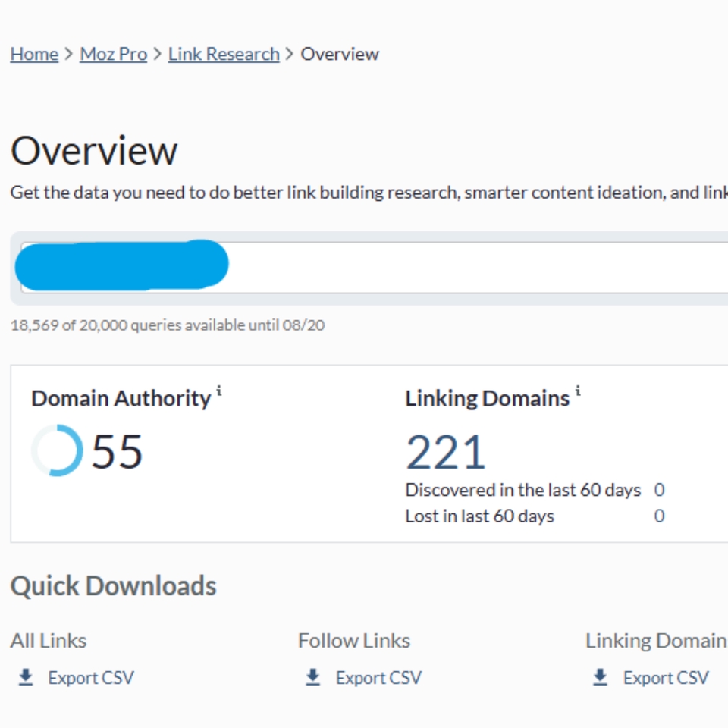
Task: Click the Quick Downloads heading
Action: click(113, 585)
